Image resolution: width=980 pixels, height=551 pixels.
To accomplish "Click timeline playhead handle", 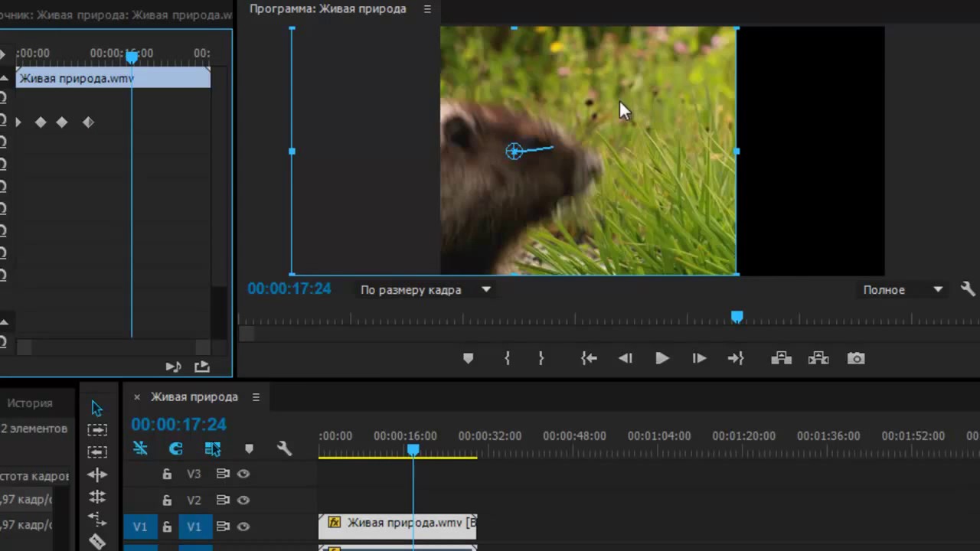I will coord(413,451).
